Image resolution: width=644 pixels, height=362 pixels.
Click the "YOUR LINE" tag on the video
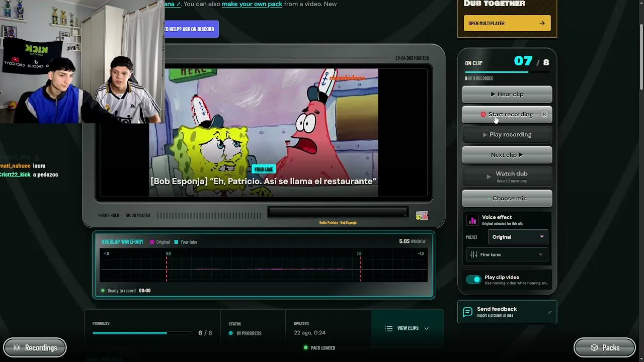coord(264,169)
